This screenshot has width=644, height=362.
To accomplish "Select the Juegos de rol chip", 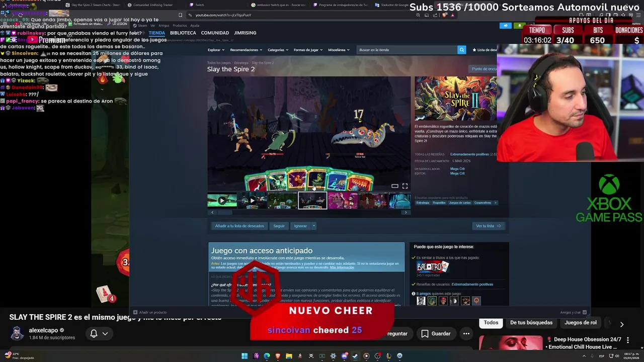I will [x=581, y=323].
